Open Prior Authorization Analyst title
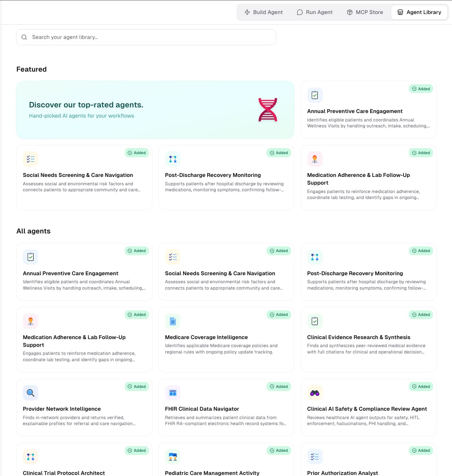452x476 pixels. [x=342, y=473]
